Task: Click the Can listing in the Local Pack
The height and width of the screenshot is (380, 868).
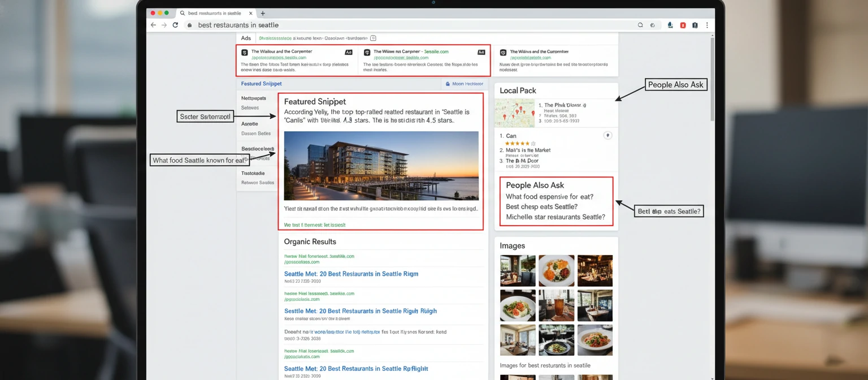Action: (510, 136)
